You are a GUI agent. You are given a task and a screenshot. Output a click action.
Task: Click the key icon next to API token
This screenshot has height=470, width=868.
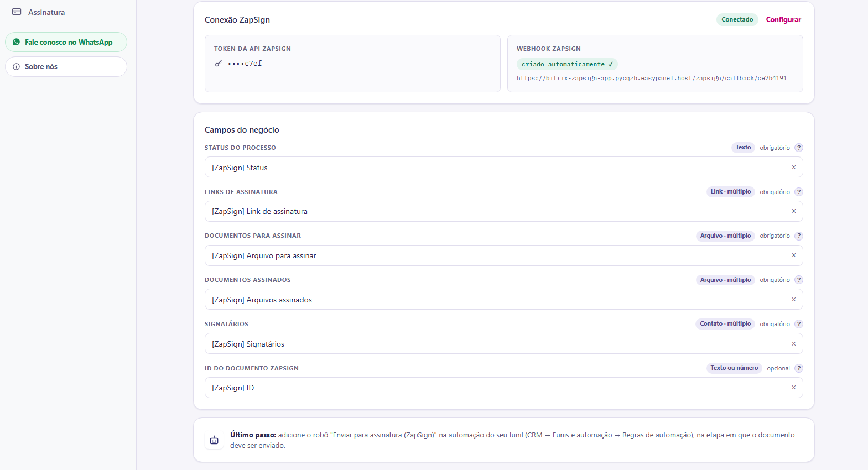point(219,64)
